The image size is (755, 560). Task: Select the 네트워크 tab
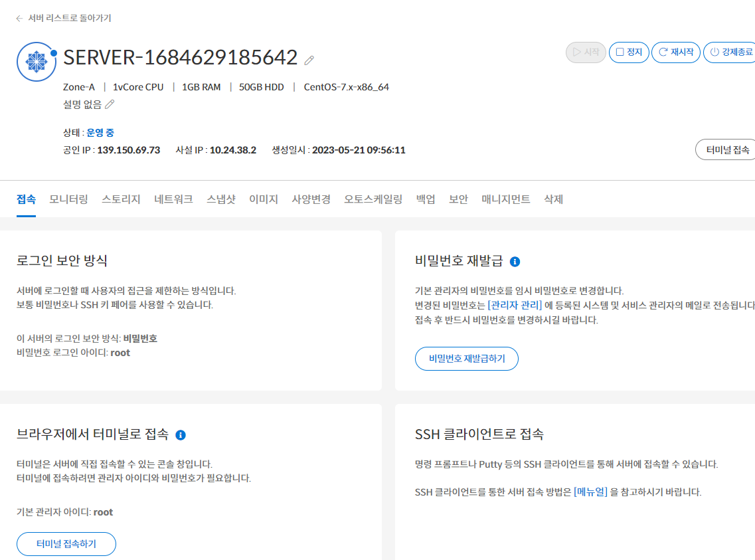point(173,199)
